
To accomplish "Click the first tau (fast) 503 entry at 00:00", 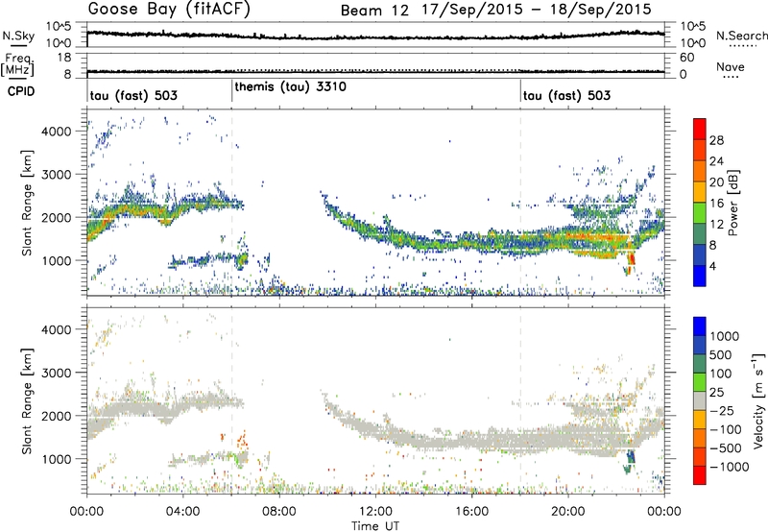I will pos(133,95).
